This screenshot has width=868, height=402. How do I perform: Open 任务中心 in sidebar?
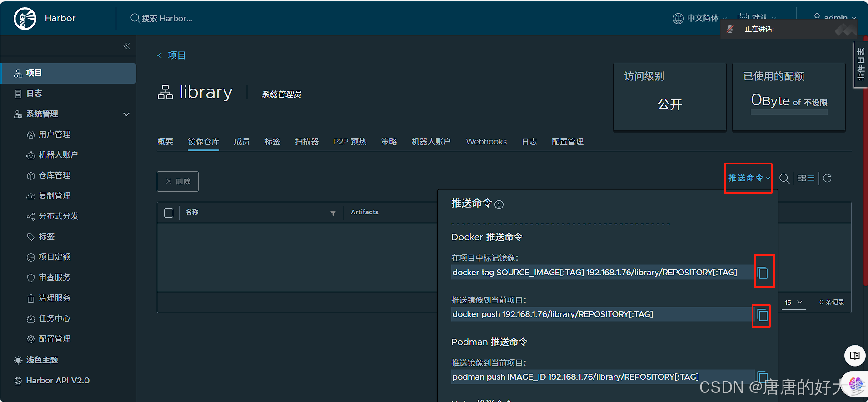55,318
